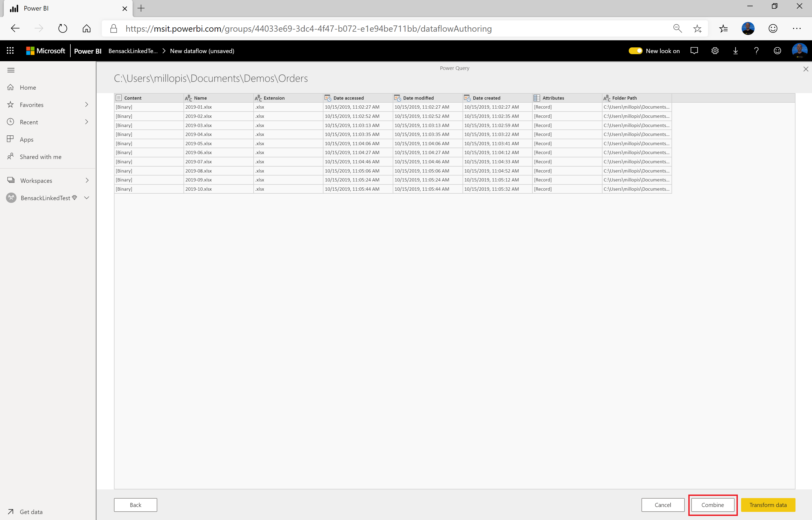Add this page to favorites star
Image resolution: width=812 pixels, height=520 pixels.
tap(698, 28)
